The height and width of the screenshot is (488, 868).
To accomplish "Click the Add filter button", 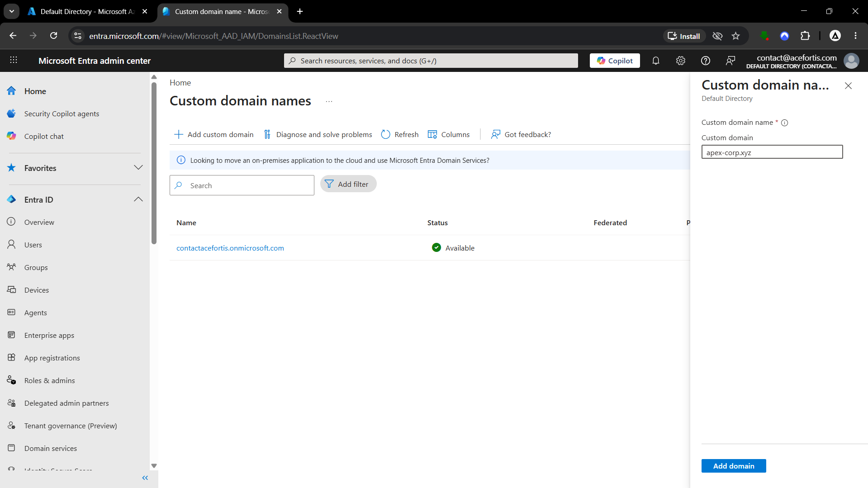I will [348, 184].
